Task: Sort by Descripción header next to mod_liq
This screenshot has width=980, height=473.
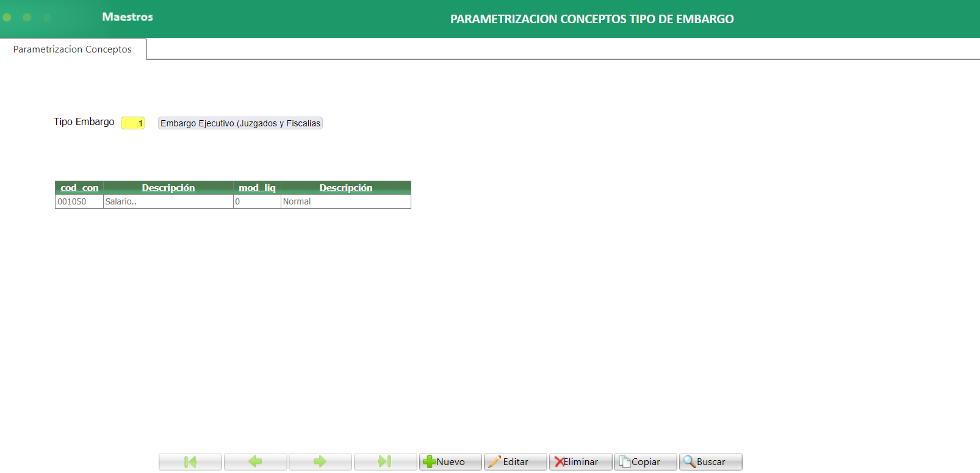Action: 346,188
